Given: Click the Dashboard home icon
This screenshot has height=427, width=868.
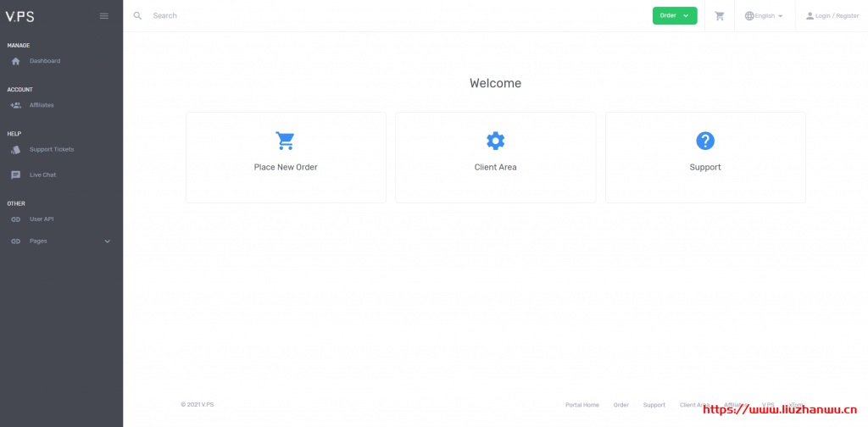Looking at the screenshot, I should click(15, 61).
